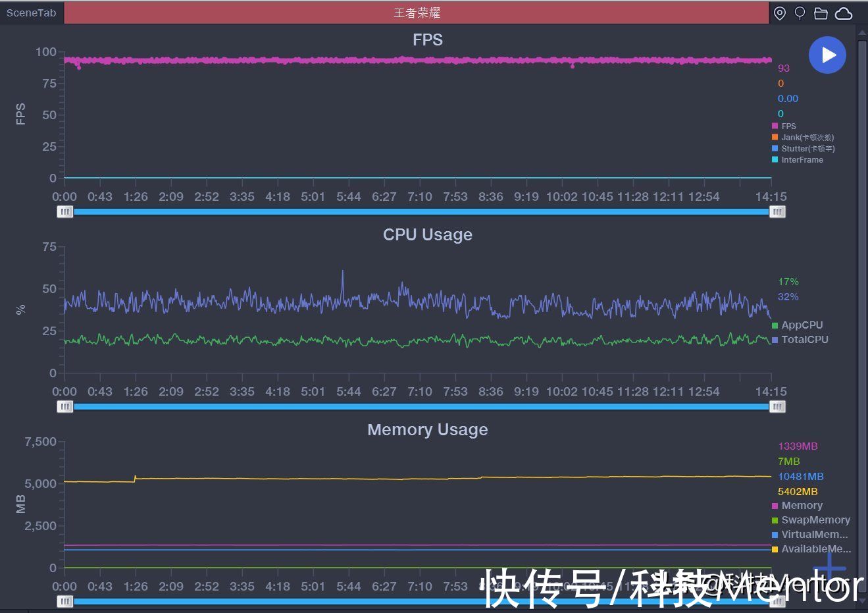The height and width of the screenshot is (613, 868).
Task: Click the 5:44 time label under the CPU Usage chart
Action: pos(348,391)
